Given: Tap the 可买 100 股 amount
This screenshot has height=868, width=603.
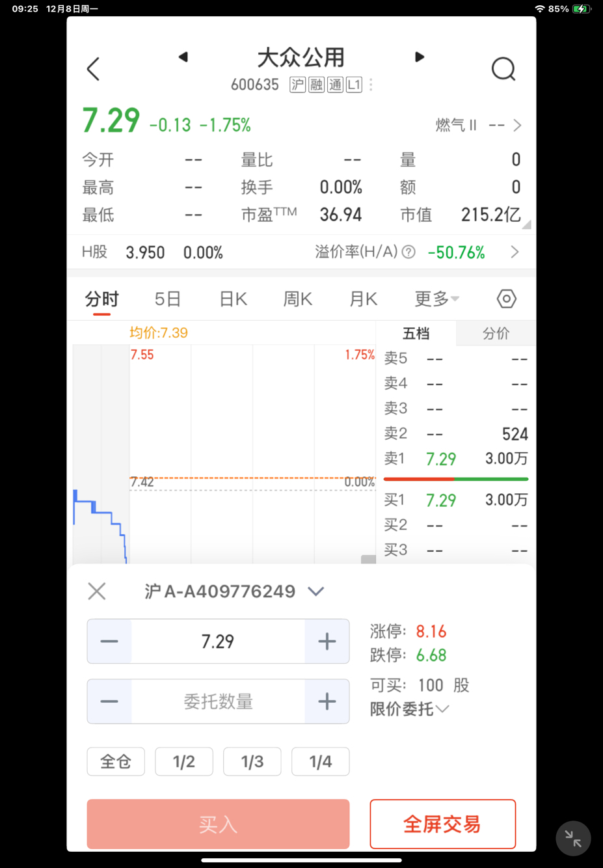Looking at the screenshot, I should (420, 685).
